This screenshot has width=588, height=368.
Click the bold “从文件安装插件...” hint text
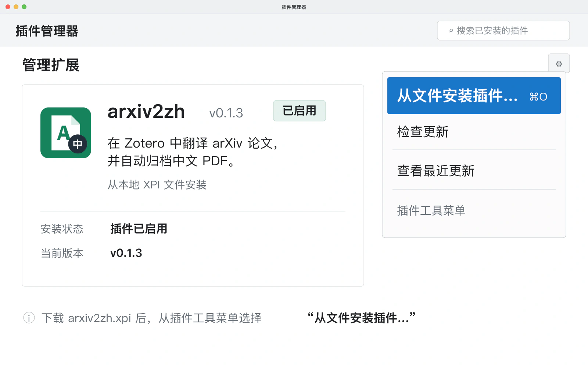click(361, 318)
